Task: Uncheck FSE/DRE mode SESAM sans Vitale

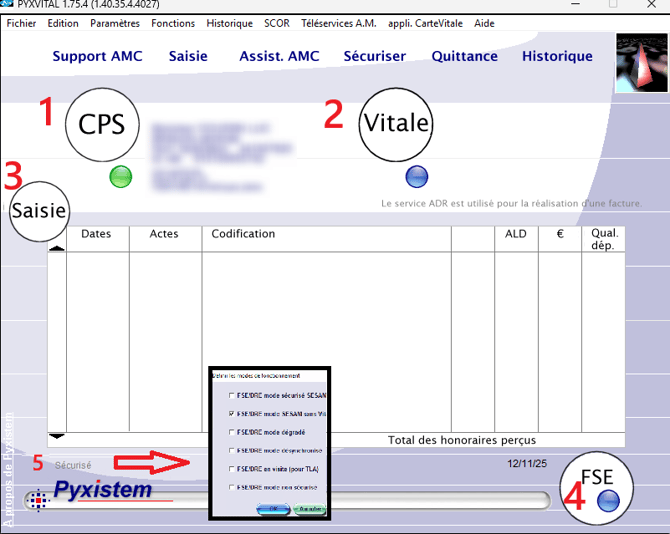Action: pos(232,413)
